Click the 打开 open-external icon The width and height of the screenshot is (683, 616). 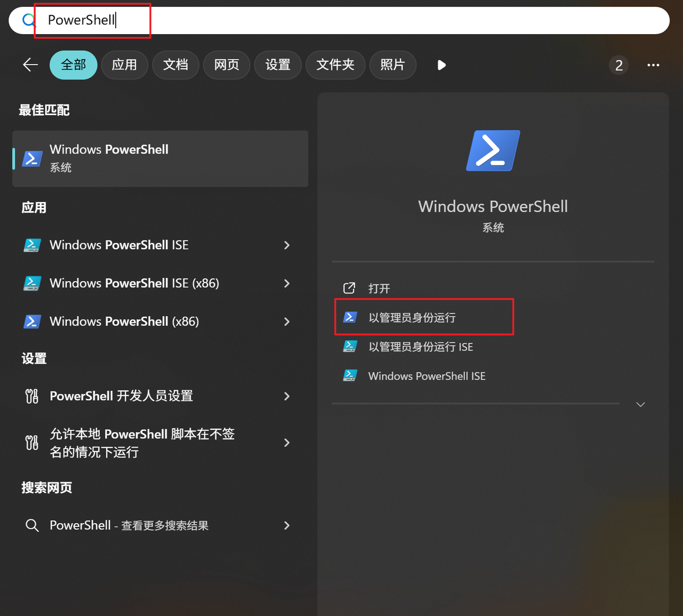pos(349,289)
